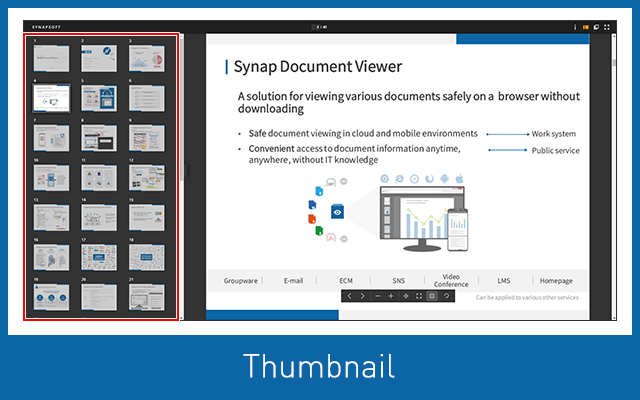
Task: Click the monitor chart illustration on the slide
Action: 422,219
